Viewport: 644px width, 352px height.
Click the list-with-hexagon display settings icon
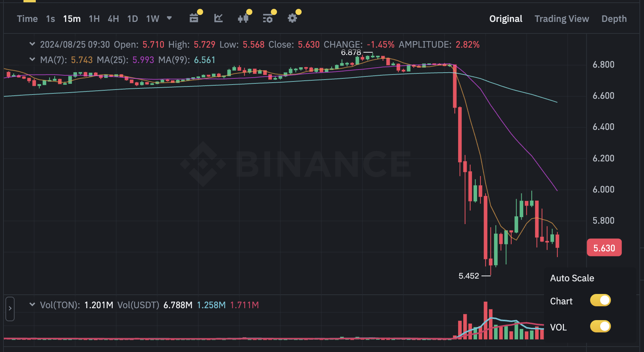pos(268,18)
